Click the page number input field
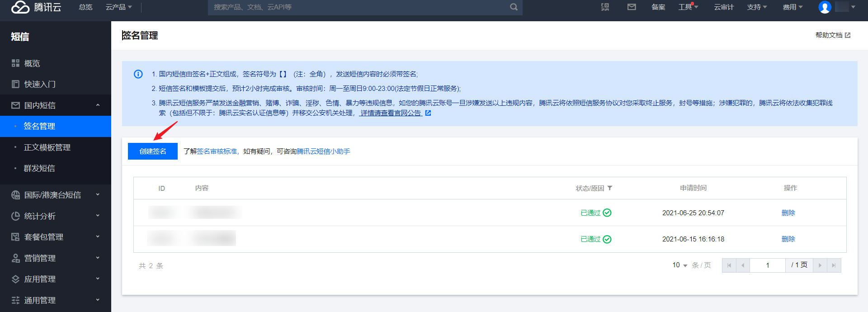 pyautogui.click(x=768, y=265)
